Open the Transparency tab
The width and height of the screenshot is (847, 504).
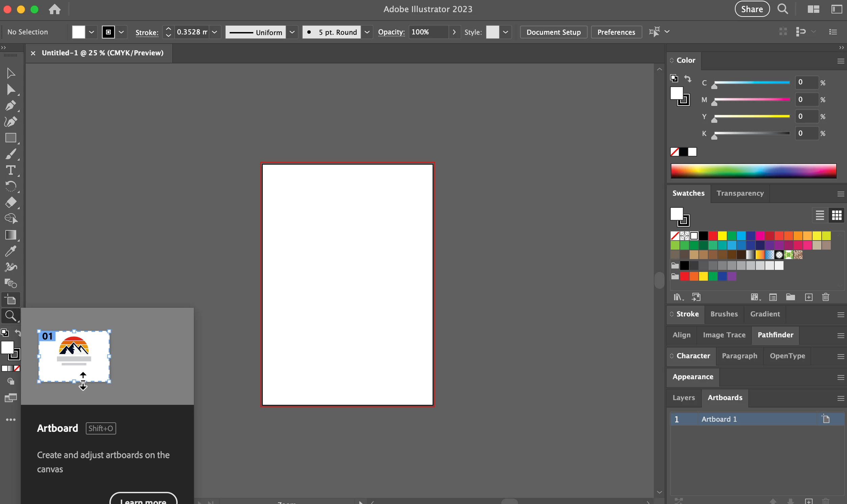(740, 193)
